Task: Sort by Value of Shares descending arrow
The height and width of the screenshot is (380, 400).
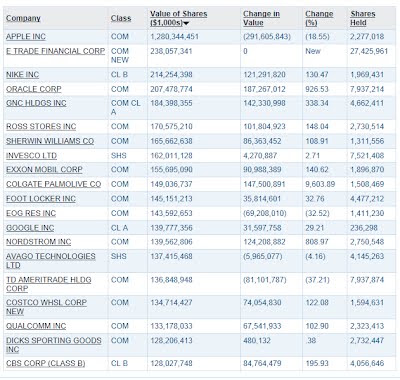Action: [x=186, y=23]
